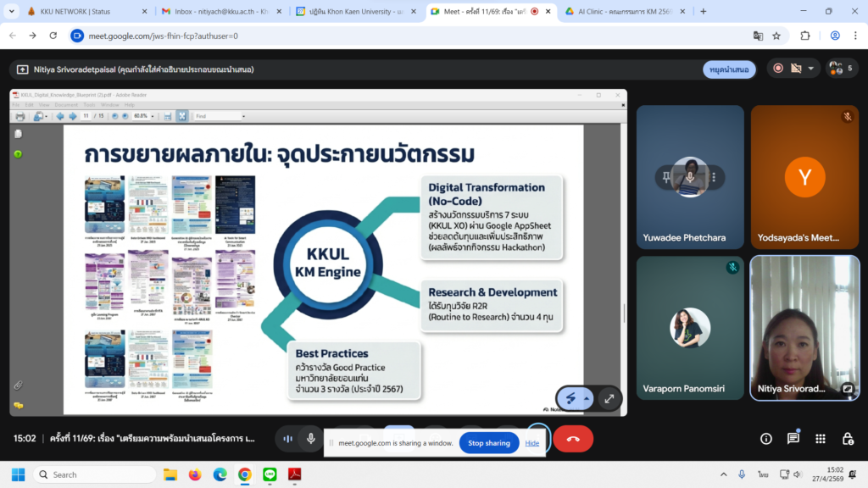Click the Stop sharing button
This screenshot has width=868, height=488.
(x=489, y=443)
